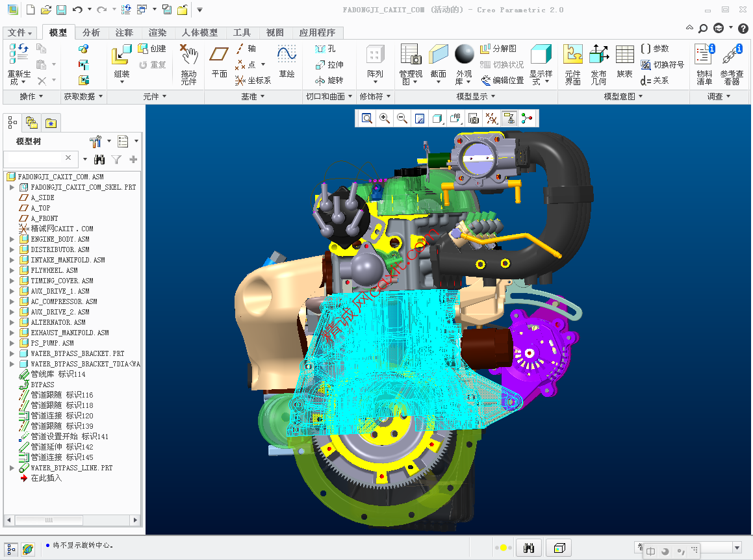Click the 截面 section icon
The width and height of the screenshot is (753, 560).
coord(439,64)
